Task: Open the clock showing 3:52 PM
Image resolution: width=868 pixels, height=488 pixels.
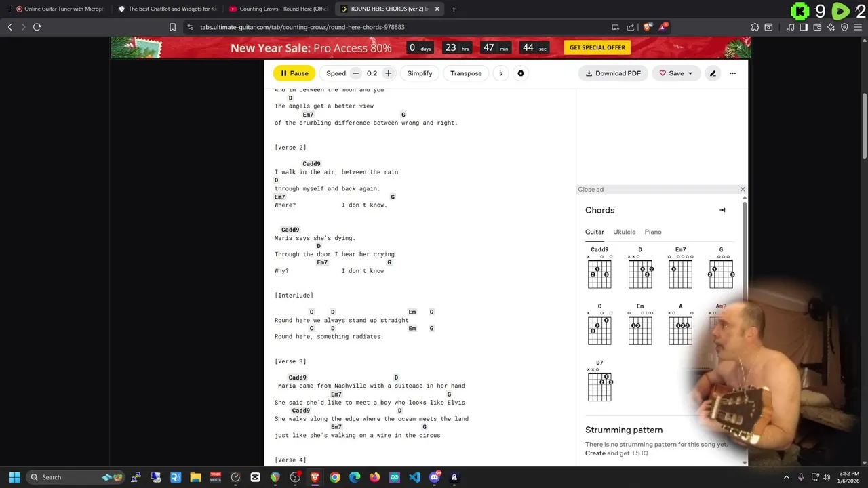Action: coord(848,477)
